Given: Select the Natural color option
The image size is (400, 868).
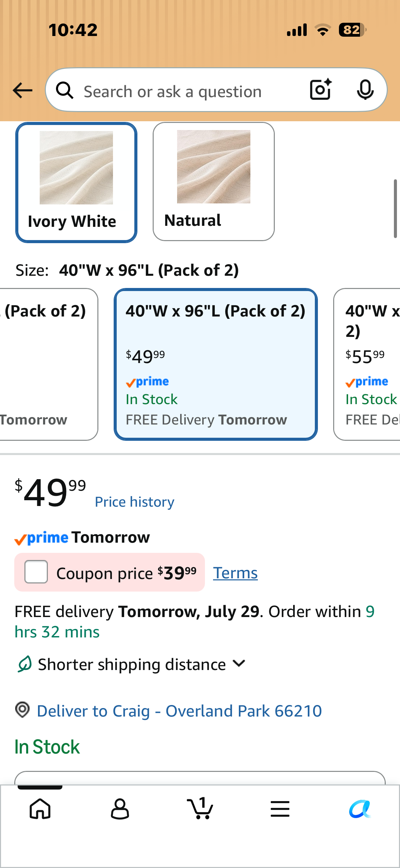Looking at the screenshot, I should point(214,182).
